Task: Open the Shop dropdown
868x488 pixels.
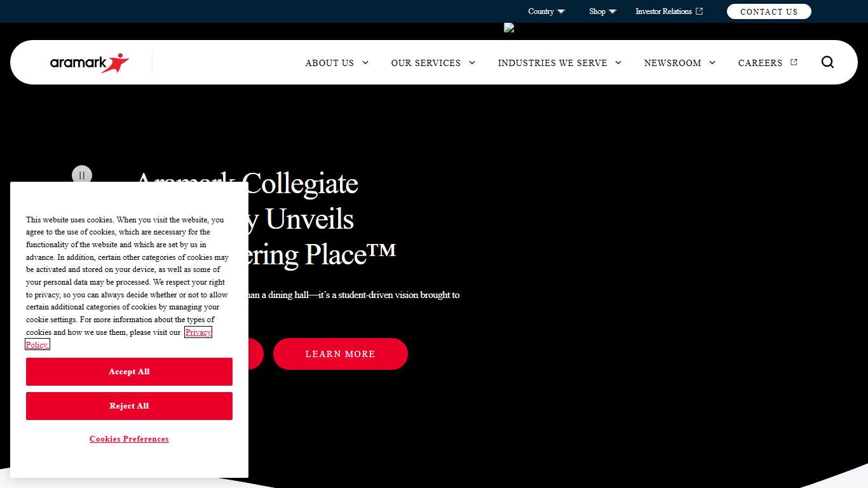Action: point(602,11)
